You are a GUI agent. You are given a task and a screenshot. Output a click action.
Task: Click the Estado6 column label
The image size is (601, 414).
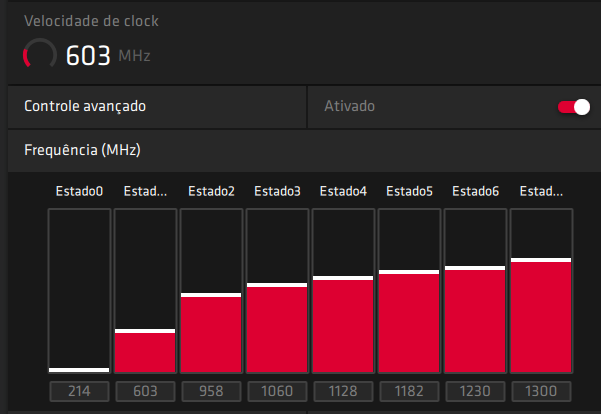click(x=475, y=191)
